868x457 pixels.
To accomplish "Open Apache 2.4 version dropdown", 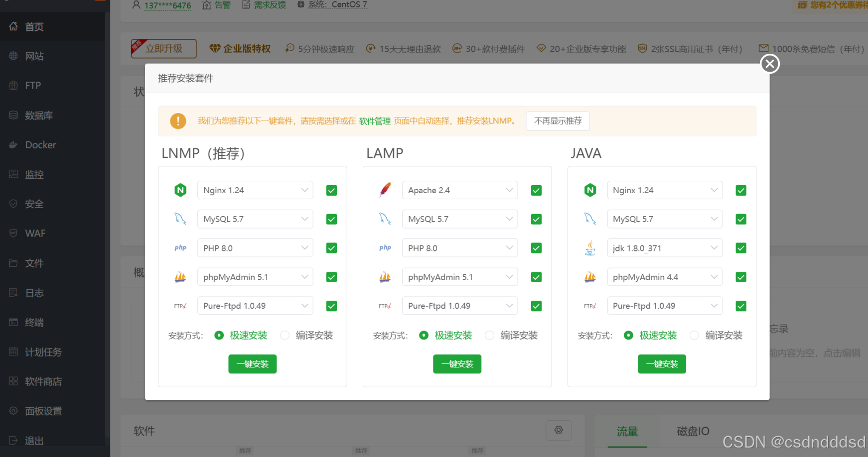I will click(460, 190).
